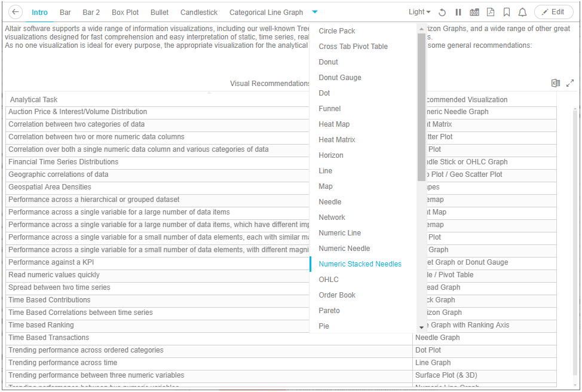Pick Network from the list

click(363, 218)
